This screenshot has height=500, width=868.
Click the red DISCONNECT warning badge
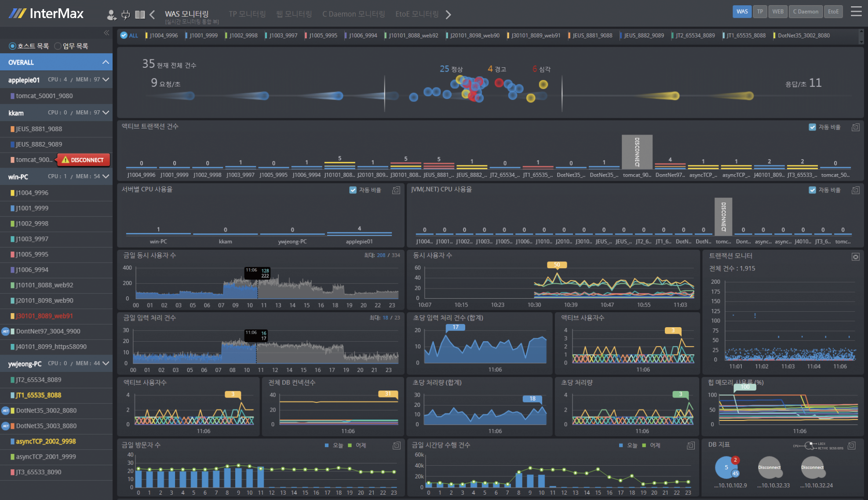coord(83,160)
